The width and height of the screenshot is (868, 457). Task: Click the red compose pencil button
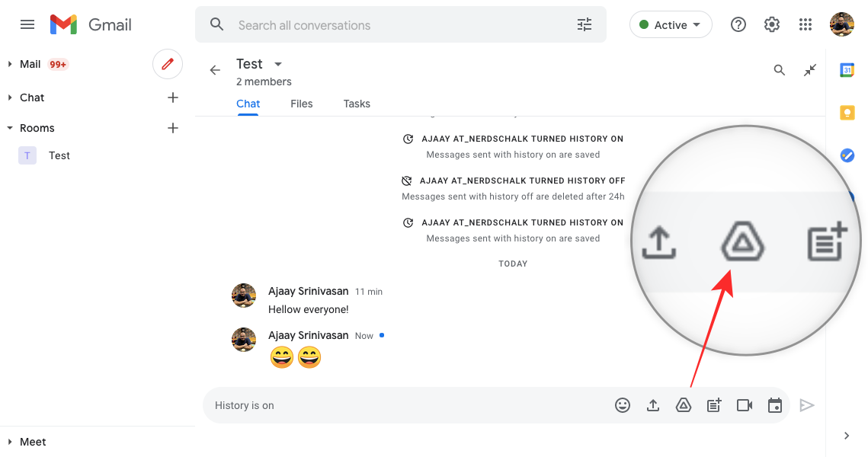[168, 64]
